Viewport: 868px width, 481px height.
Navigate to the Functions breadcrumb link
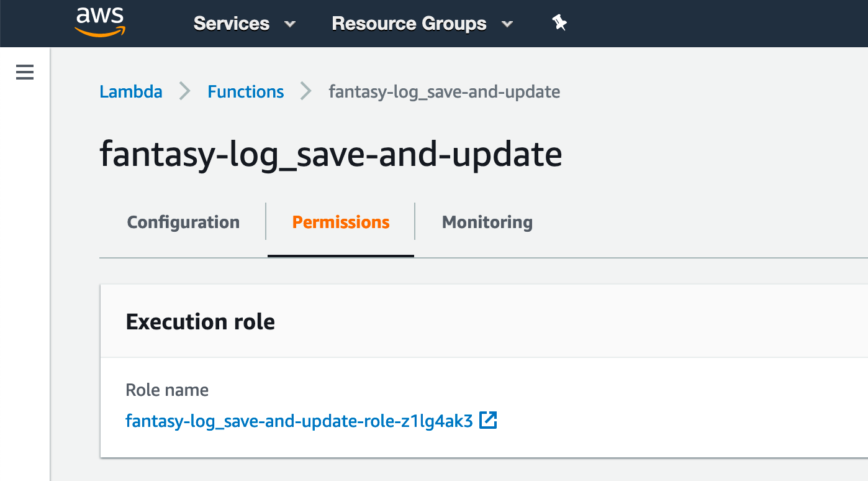pos(246,92)
